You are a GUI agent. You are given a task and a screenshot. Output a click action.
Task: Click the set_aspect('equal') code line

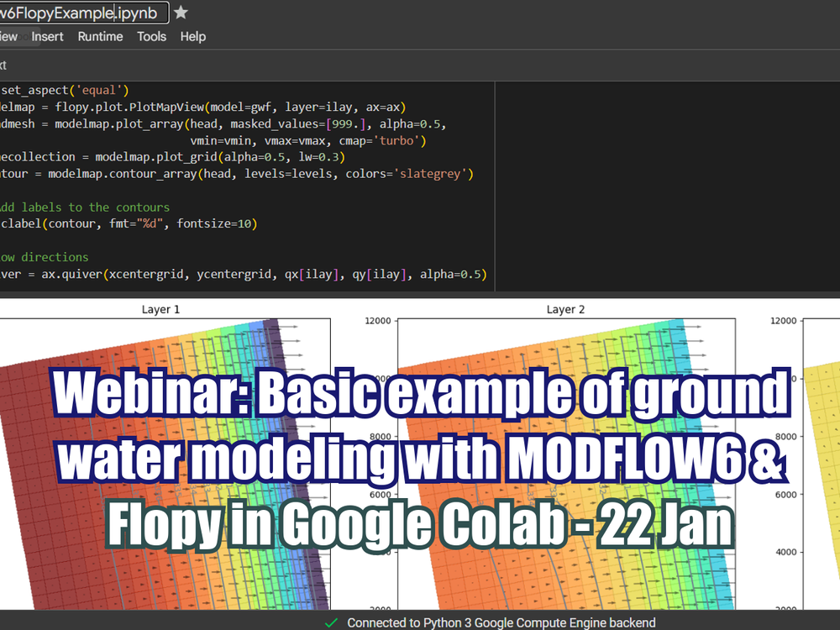click(59, 89)
